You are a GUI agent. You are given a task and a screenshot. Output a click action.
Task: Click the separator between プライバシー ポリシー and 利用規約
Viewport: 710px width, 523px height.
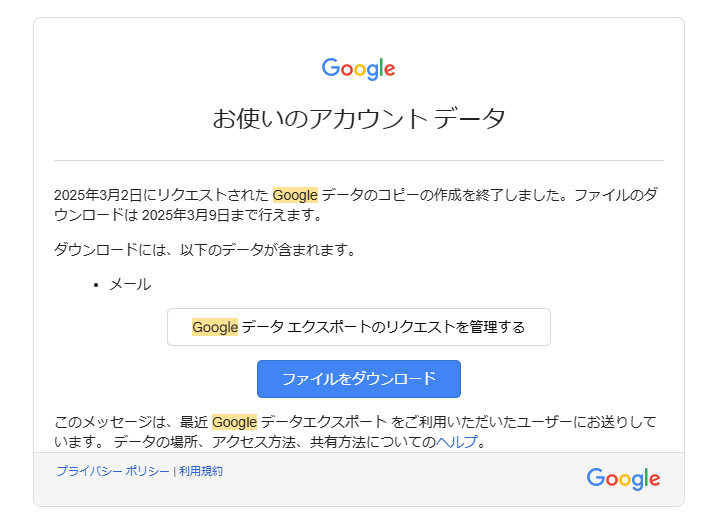point(174,472)
